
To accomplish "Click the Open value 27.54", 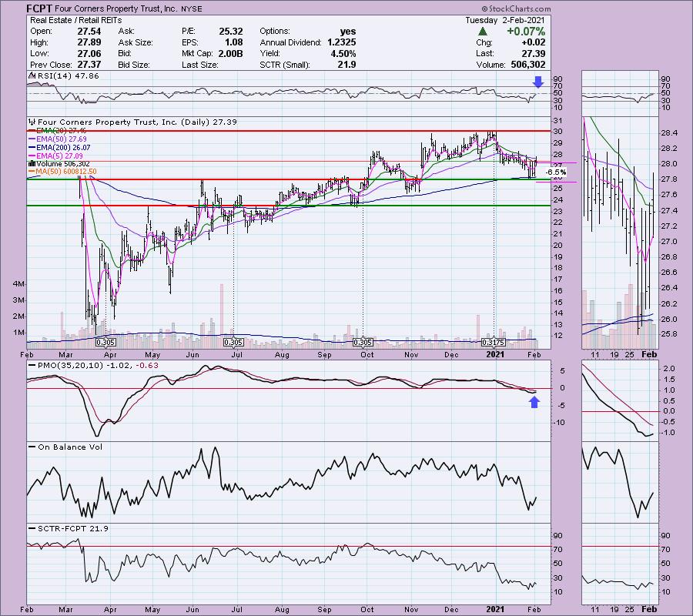I will (x=89, y=32).
